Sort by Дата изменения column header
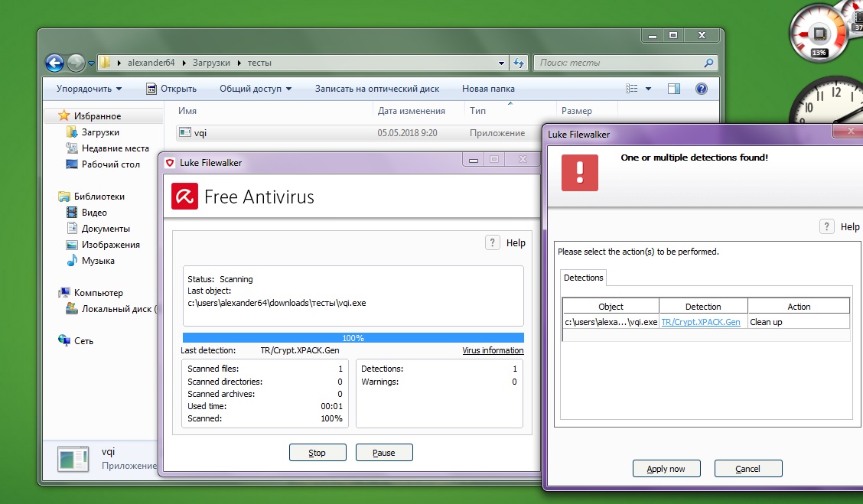The image size is (863, 504). (411, 111)
